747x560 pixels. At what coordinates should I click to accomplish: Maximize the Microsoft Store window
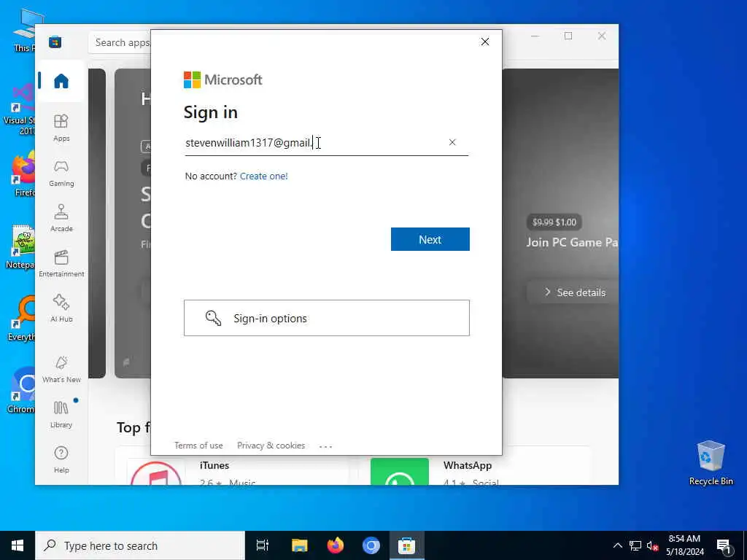(x=568, y=36)
